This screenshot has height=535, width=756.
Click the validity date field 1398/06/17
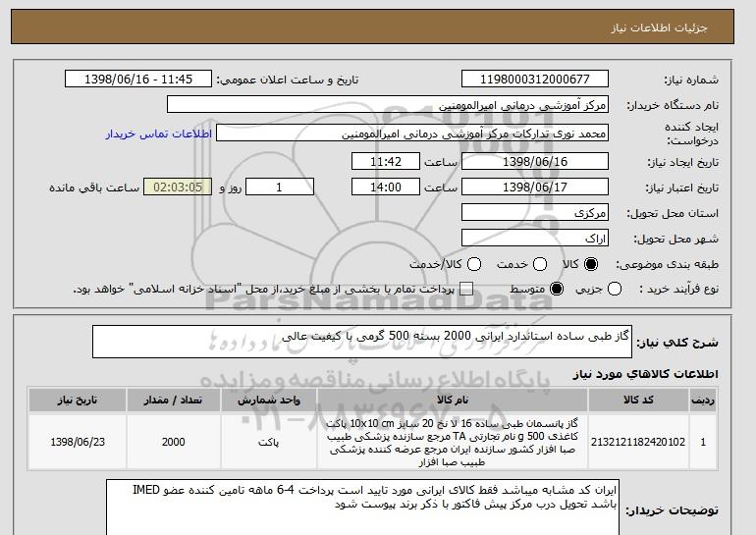click(535, 187)
